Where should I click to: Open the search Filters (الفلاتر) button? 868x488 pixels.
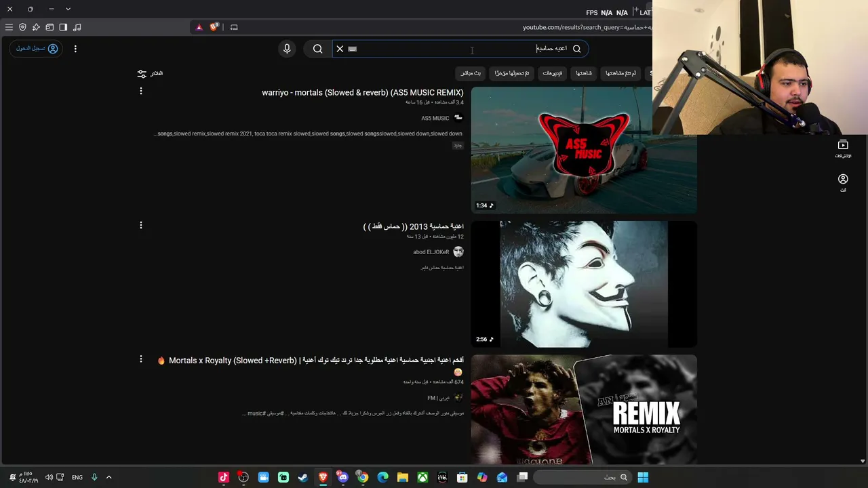pyautogui.click(x=150, y=73)
